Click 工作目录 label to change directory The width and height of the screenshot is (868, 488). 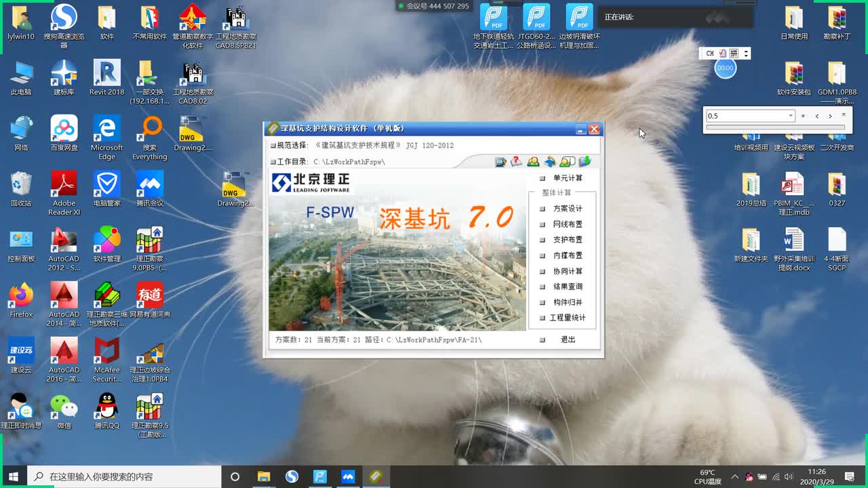pyautogui.click(x=292, y=162)
